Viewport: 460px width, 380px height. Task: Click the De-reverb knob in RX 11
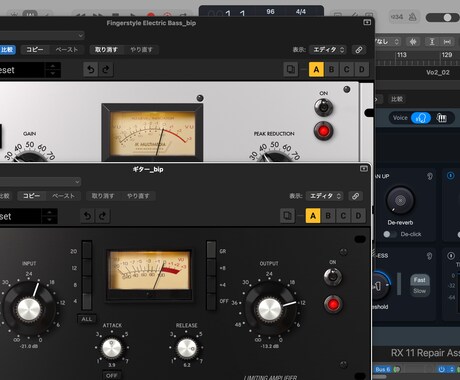(400, 200)
